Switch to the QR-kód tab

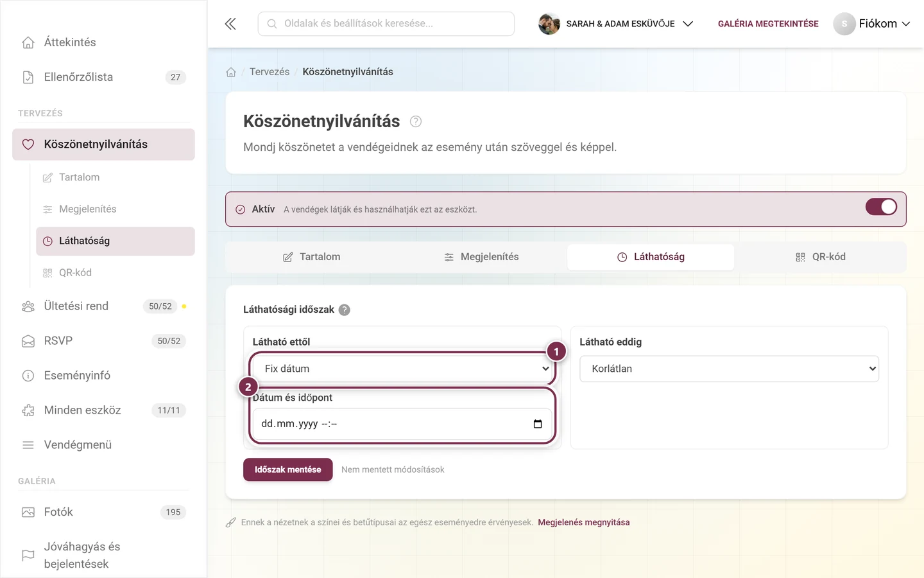pos(820,257)
